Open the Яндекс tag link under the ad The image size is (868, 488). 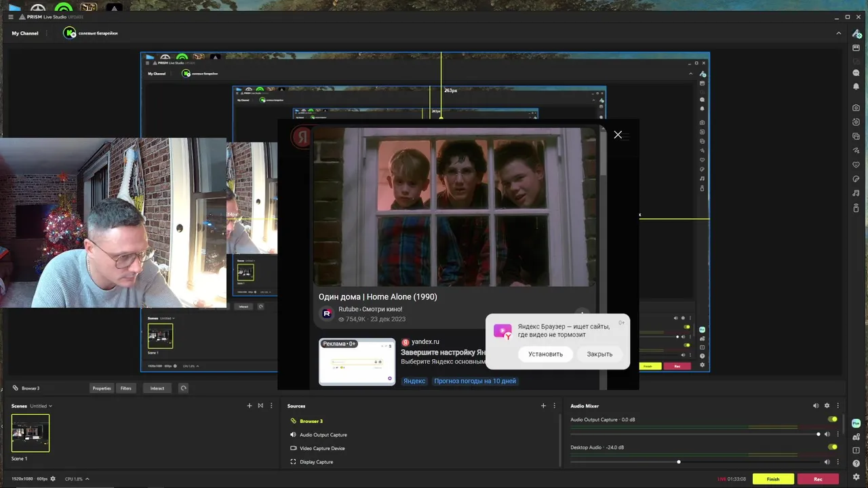(414, 381)
